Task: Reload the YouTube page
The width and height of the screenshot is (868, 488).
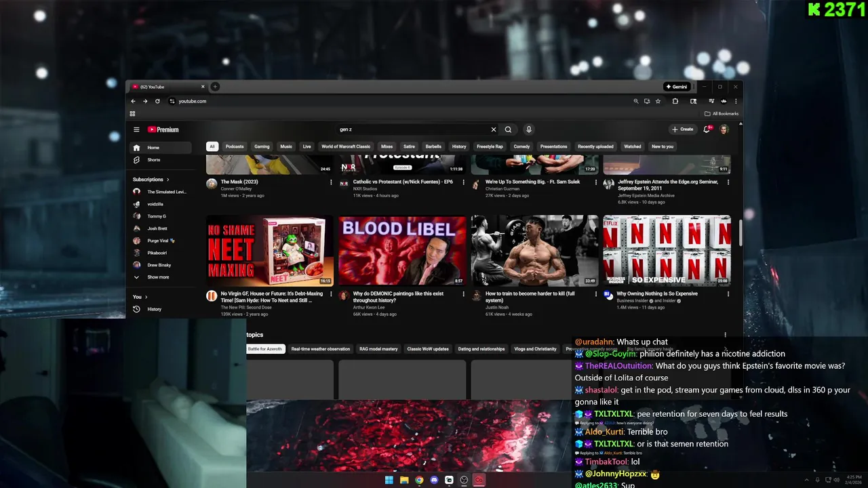Action: click(157, 101)
